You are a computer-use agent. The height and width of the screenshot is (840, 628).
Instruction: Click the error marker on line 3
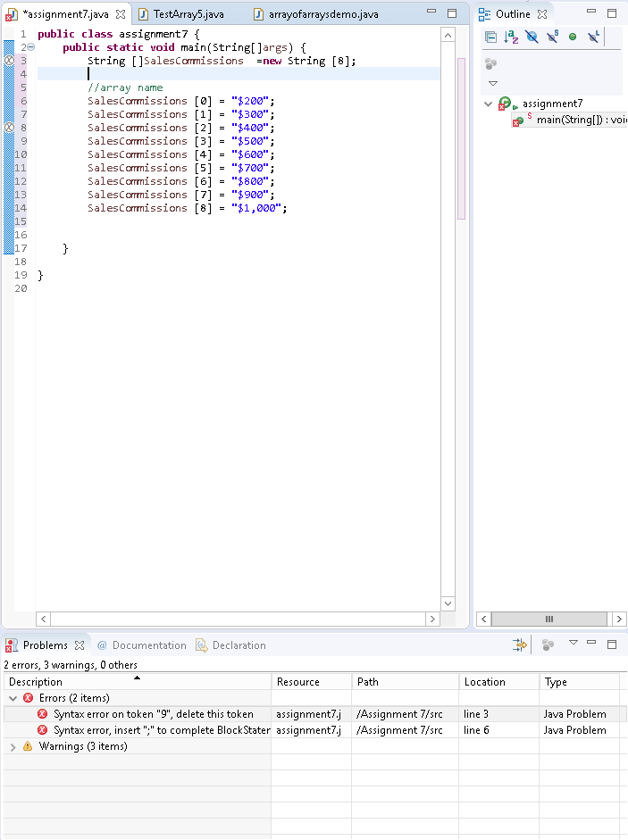click(9, 61)
